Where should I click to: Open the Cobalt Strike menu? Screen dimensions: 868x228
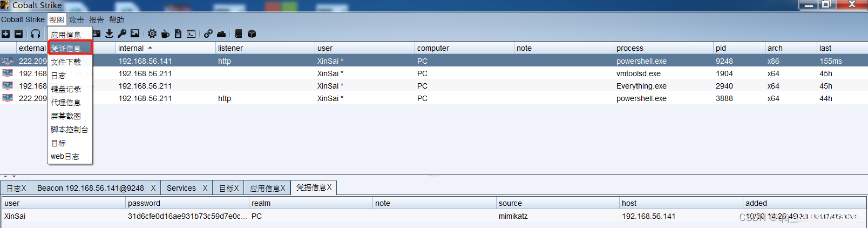[x=23, y=19]
